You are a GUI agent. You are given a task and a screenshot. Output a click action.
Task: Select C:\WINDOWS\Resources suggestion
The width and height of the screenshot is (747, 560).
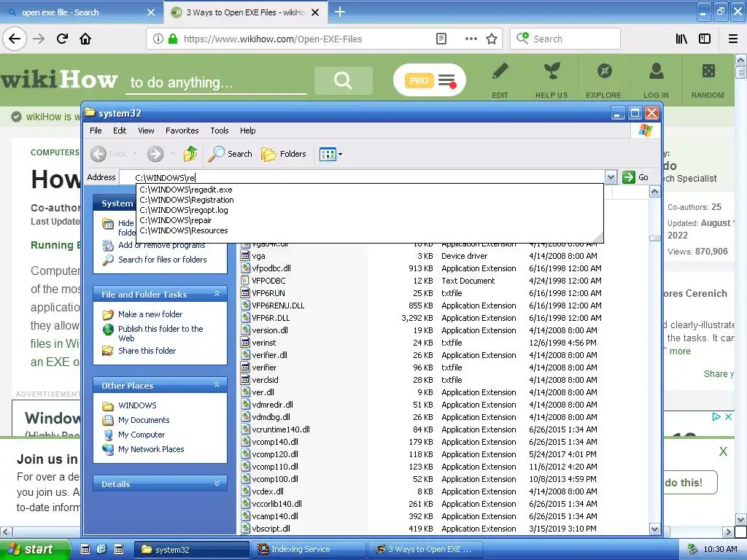pos(183,230)
